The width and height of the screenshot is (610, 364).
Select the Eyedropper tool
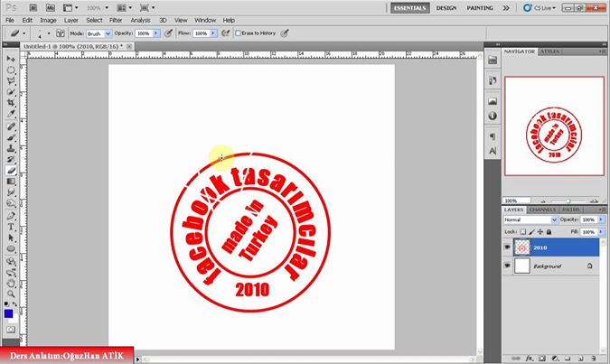click(11, 114)
